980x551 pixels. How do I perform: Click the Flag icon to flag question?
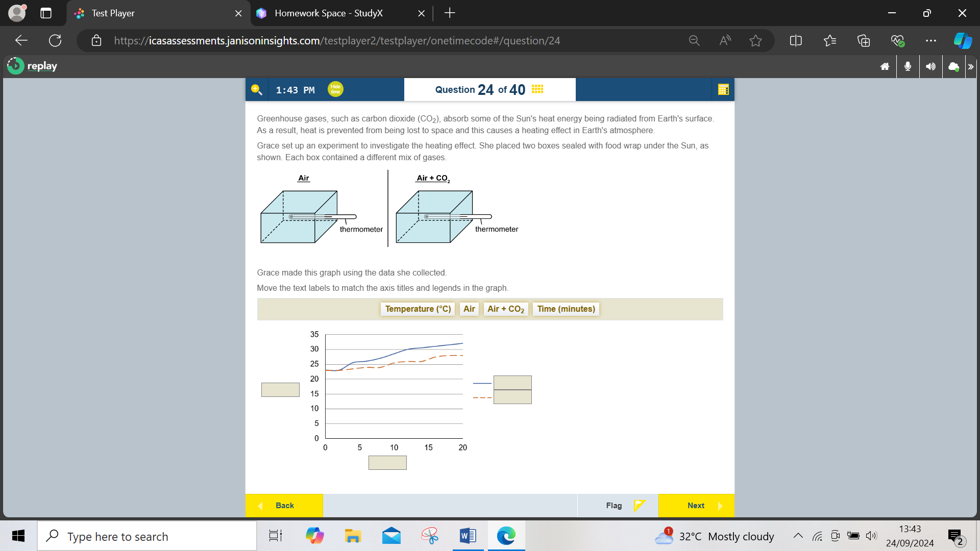pyautogui.click(x=640, y=505)
